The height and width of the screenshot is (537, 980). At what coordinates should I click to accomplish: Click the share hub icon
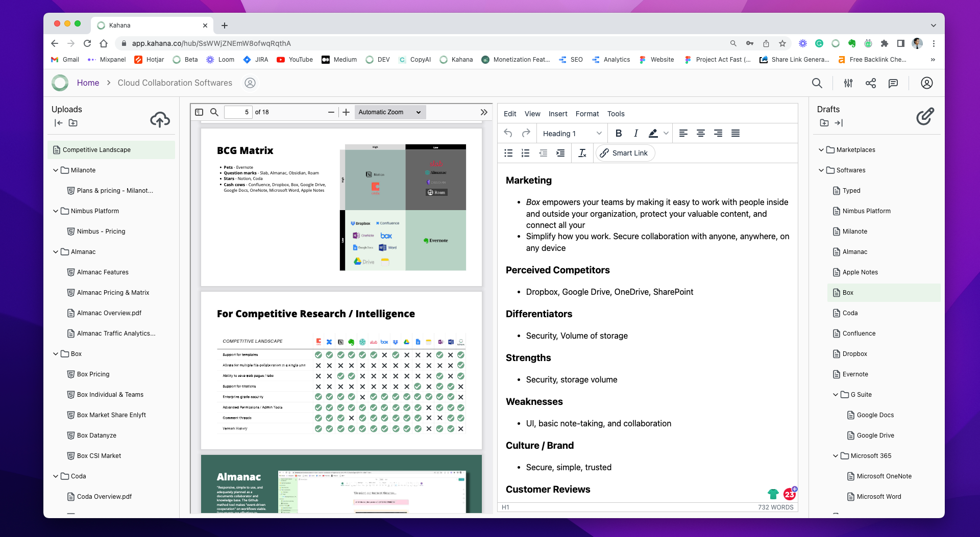pos(871,83)
